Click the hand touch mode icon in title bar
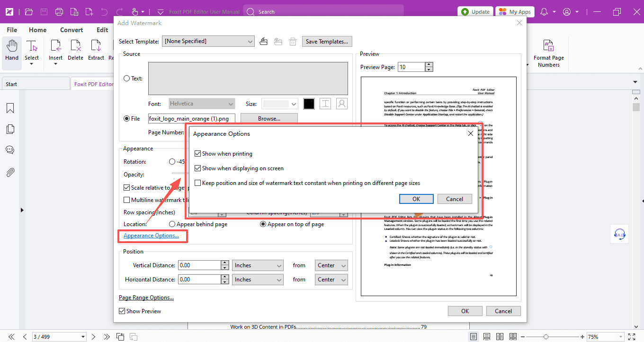Viewport: 644px width, 342px height. click(134, 12)
